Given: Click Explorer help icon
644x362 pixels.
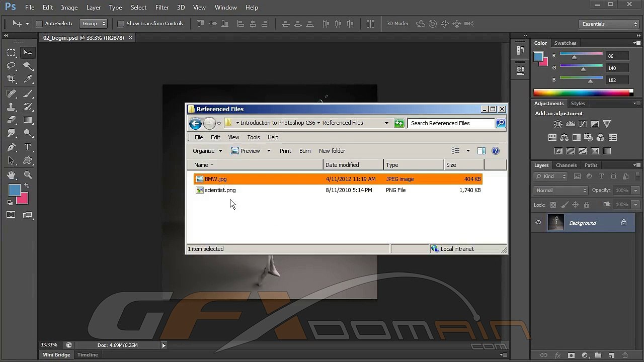Looking at the screenshot, I should click(495, 151).
